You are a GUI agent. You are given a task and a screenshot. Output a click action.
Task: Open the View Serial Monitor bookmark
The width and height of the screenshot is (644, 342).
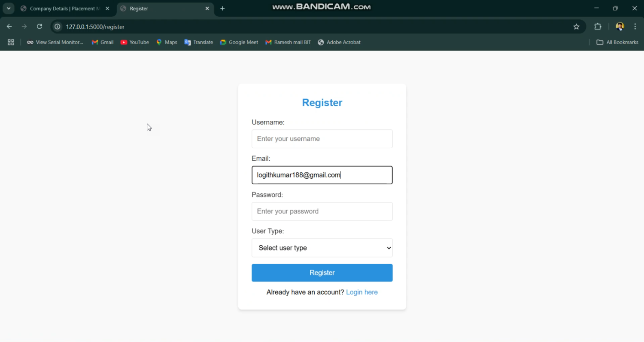point(55,42)
